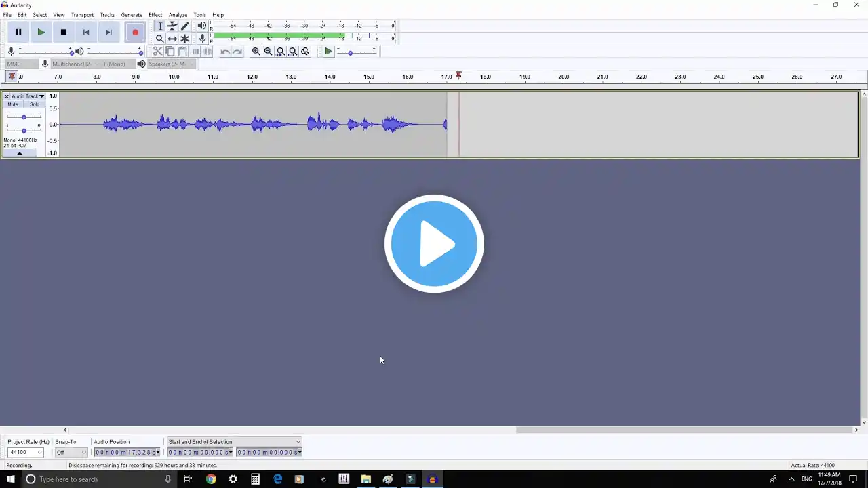The image size is (868, 488).
Task: Click the taskbar search box
Action: coord(99,479)
